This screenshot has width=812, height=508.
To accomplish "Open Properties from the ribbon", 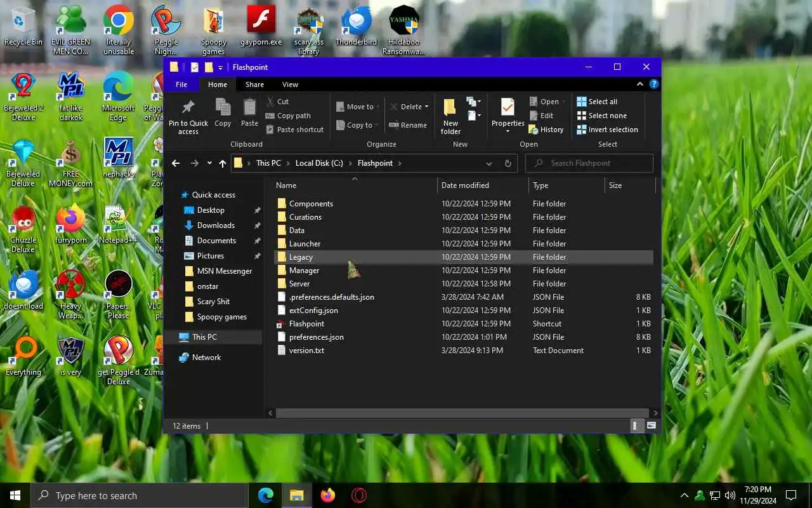I will 507,115.
